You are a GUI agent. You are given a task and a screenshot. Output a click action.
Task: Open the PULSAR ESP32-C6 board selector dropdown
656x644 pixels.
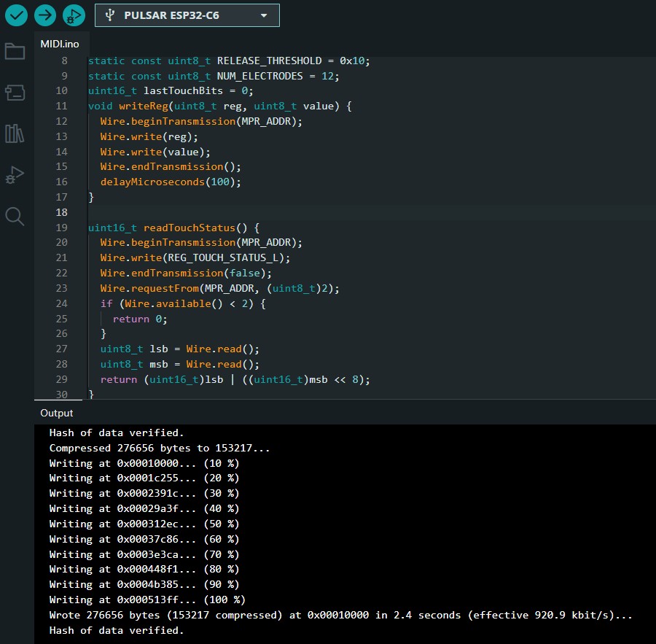coord(187,15)
